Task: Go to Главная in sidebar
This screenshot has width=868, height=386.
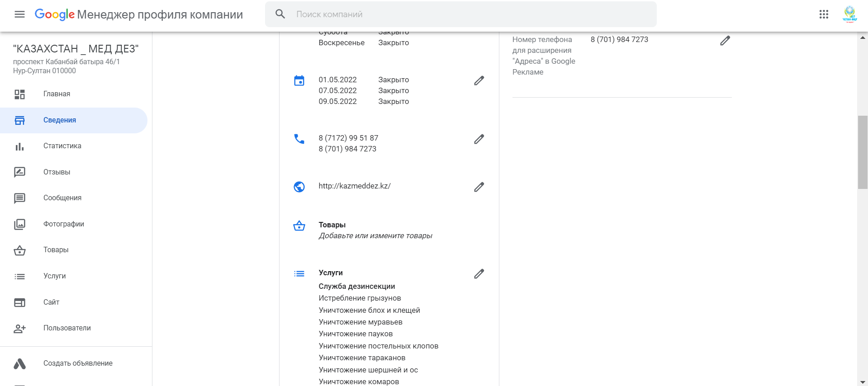Action: pos(57,94)
